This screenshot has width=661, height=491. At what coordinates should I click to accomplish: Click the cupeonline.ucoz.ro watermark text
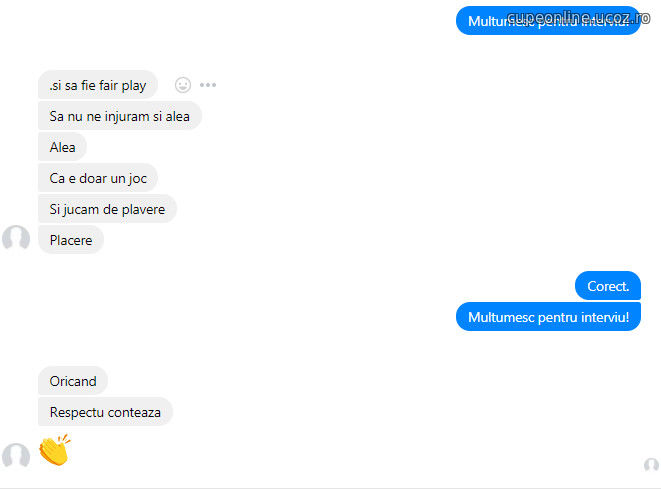578,17
